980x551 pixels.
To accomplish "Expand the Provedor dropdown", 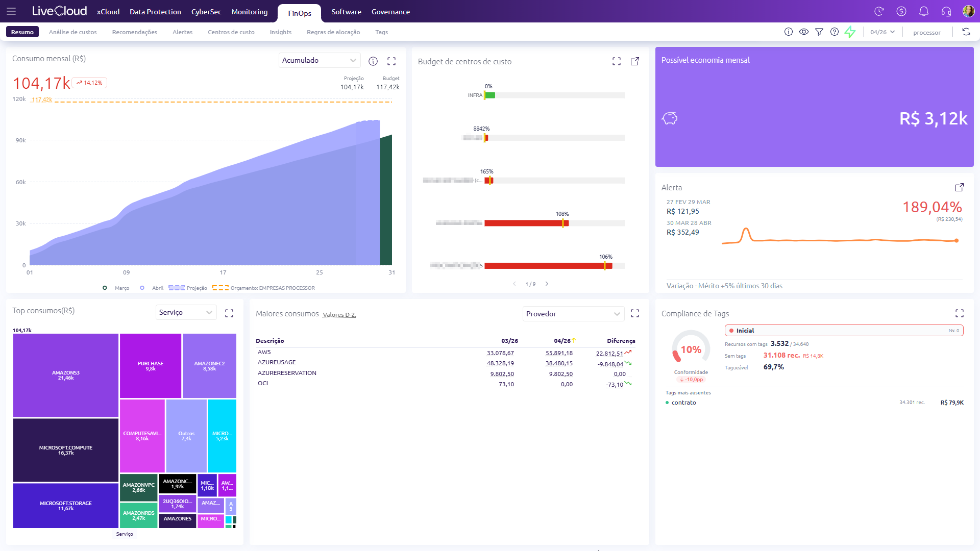I will coord(574,314).
